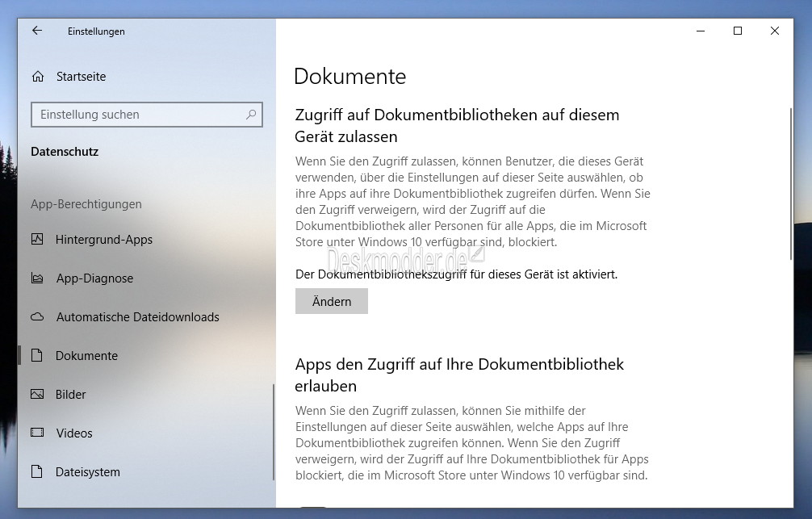Click the App-Berechtigungen section label
This screenshot has width=812, height=519.
click(86, 204)
